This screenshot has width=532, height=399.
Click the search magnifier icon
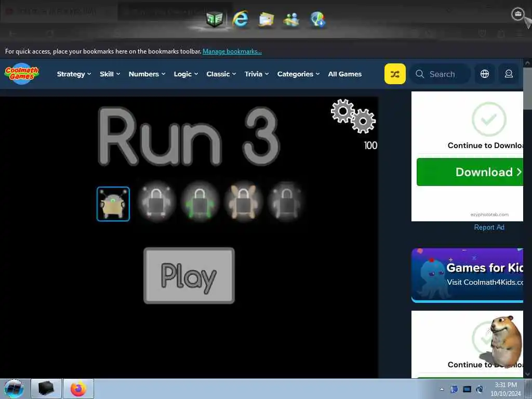pyautogui.click(x=420, y=74)
